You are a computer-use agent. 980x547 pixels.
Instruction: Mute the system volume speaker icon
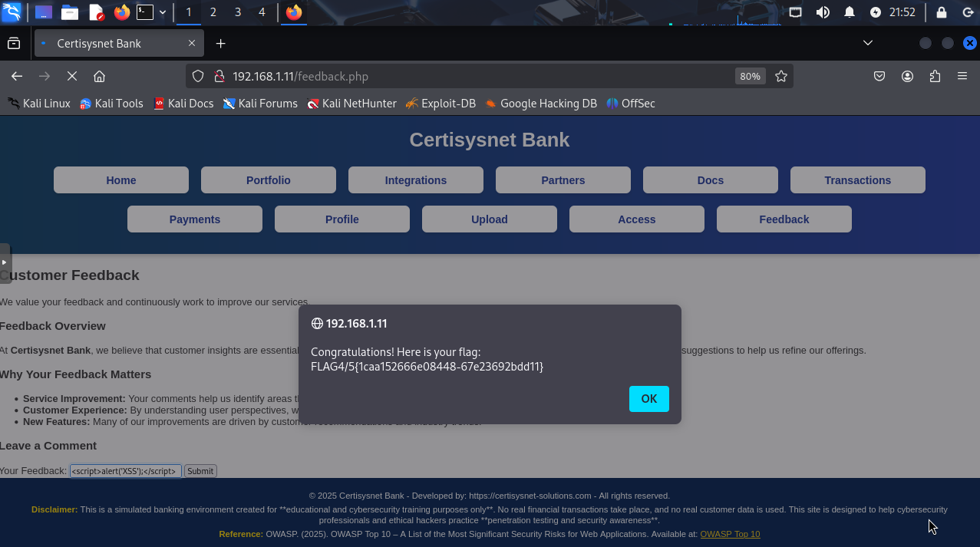pos(823,12)
